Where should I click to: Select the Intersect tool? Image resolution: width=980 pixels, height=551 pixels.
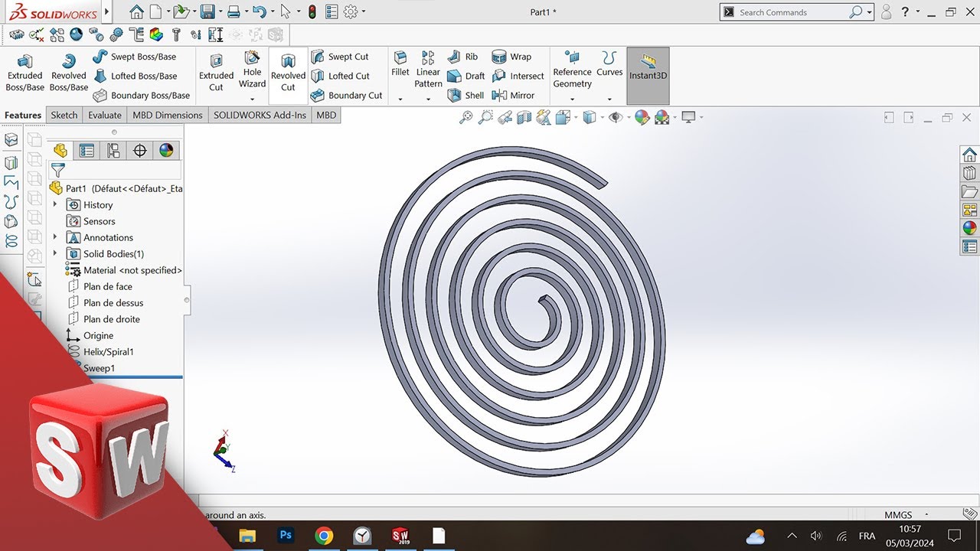coord(518,76)
